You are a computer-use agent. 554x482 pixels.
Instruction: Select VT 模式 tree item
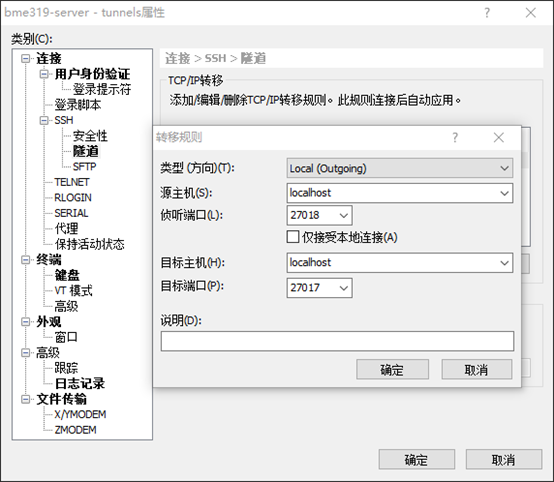click(x=73, y=290)
